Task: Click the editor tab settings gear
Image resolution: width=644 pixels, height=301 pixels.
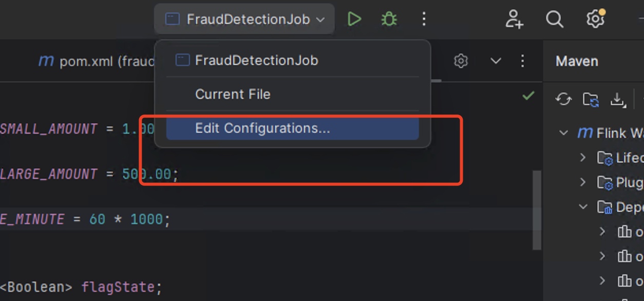Action: tap(461, 61)
